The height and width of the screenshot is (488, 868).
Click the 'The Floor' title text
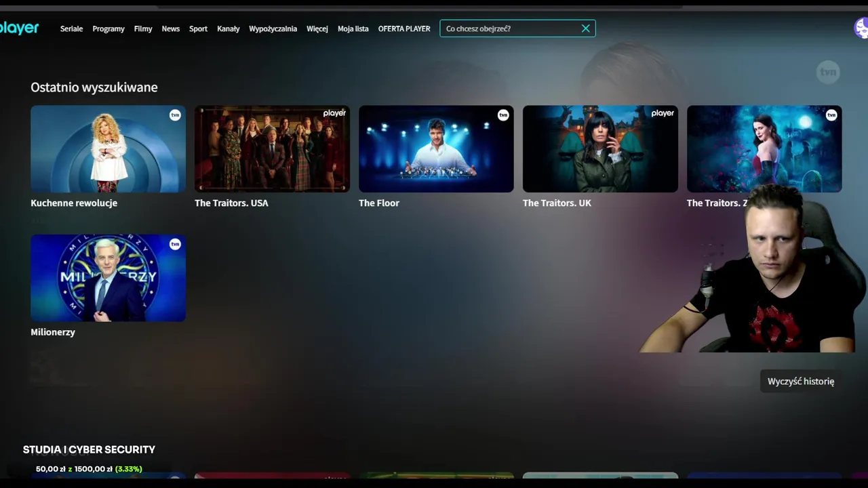pyautogui.click(x=379, y=203)
